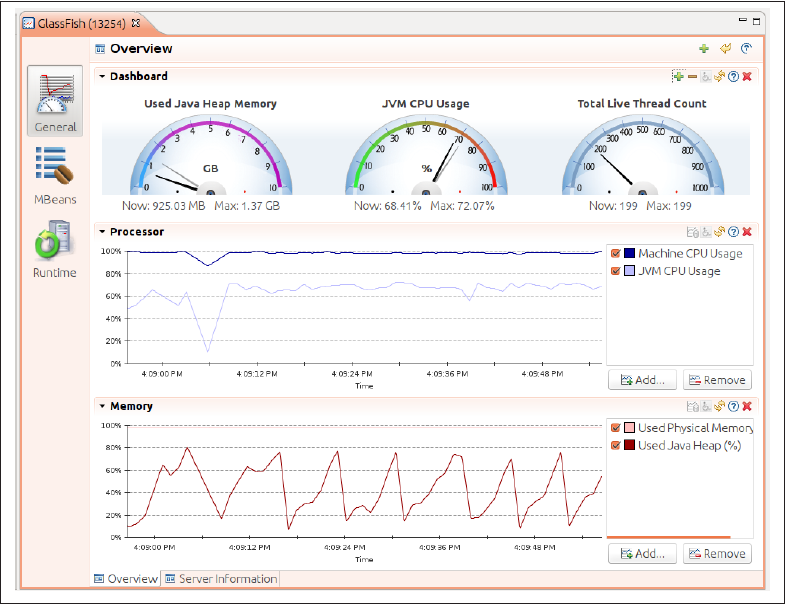787x605 pixels.
Task: Click the JVM CPU Usage dial
Action: pyautogui.click(x=426, y=156)
